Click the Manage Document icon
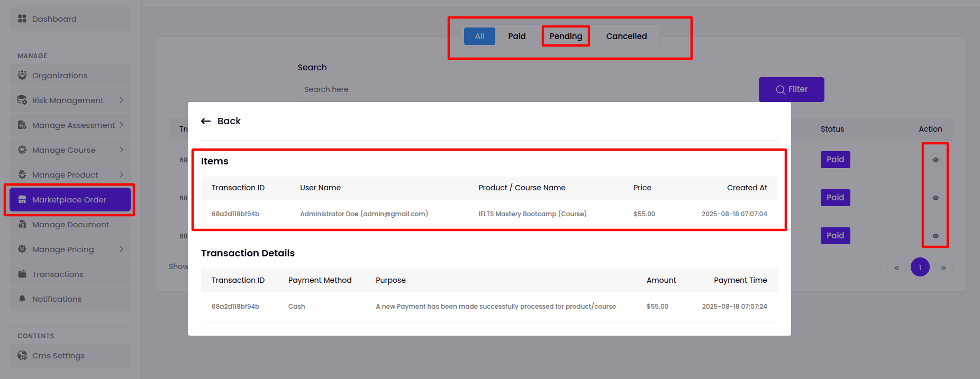The height and width of the screenshot is (379, 980). click(22, 225)
